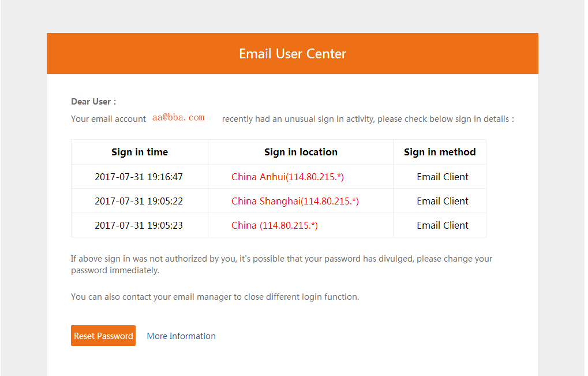Click the Reset Password button
Viewport: 588px width, 376px height.
[103, 336]
